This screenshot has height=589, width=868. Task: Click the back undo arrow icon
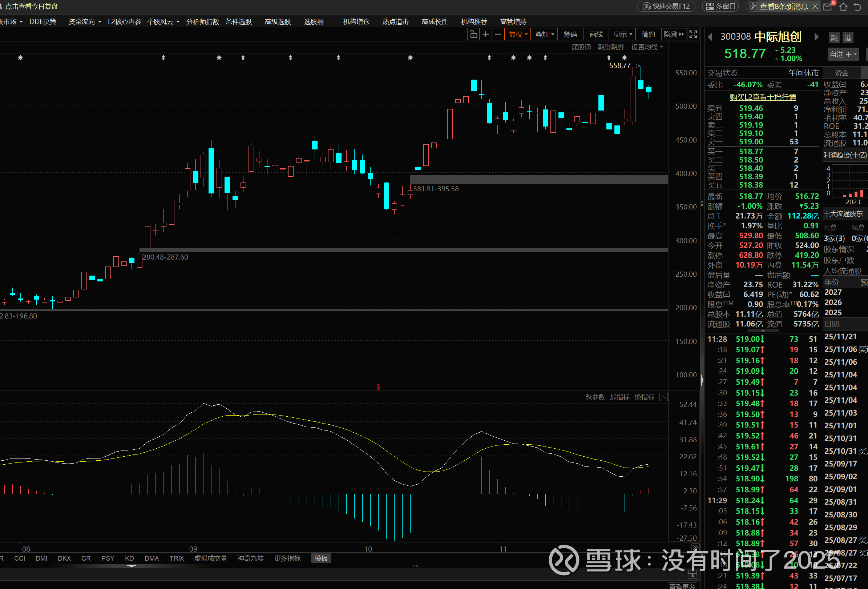[857, 7]
